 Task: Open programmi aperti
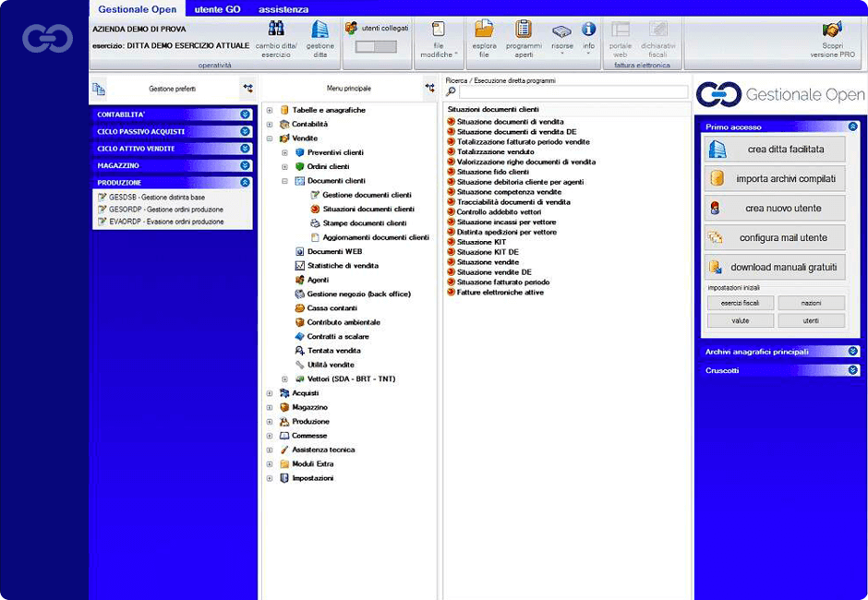523,40
